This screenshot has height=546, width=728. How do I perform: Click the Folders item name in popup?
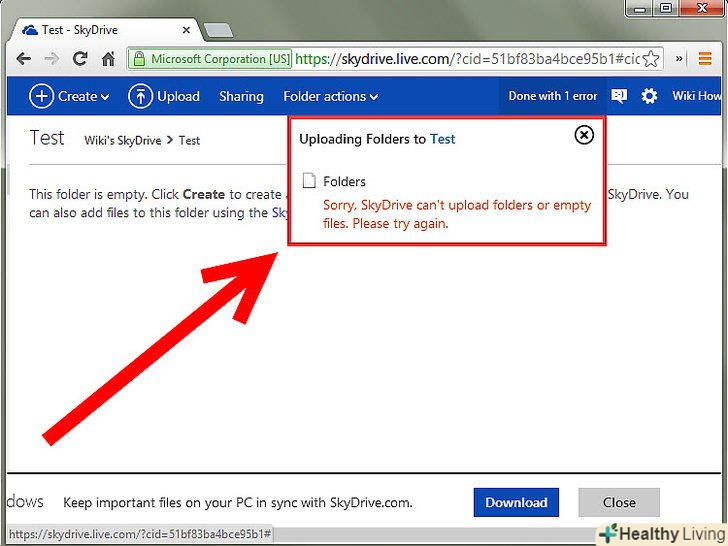344,181
